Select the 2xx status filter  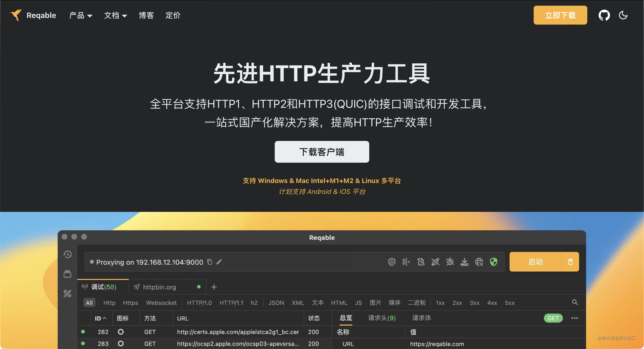457,303
